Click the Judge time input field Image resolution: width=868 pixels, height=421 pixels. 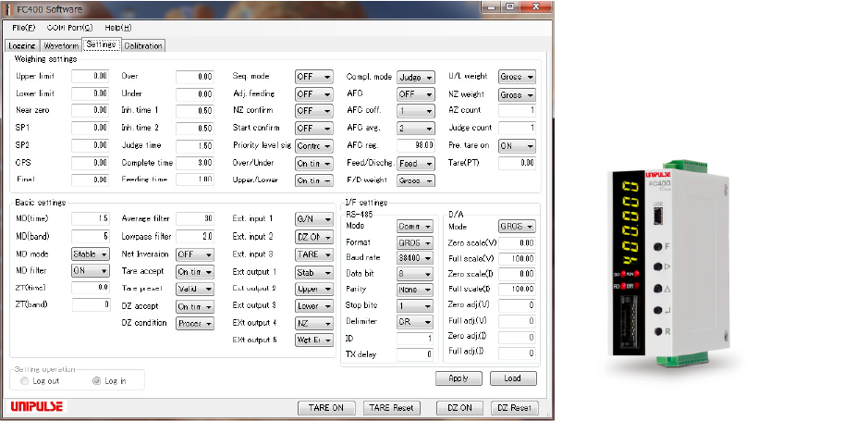coord(195,145)
